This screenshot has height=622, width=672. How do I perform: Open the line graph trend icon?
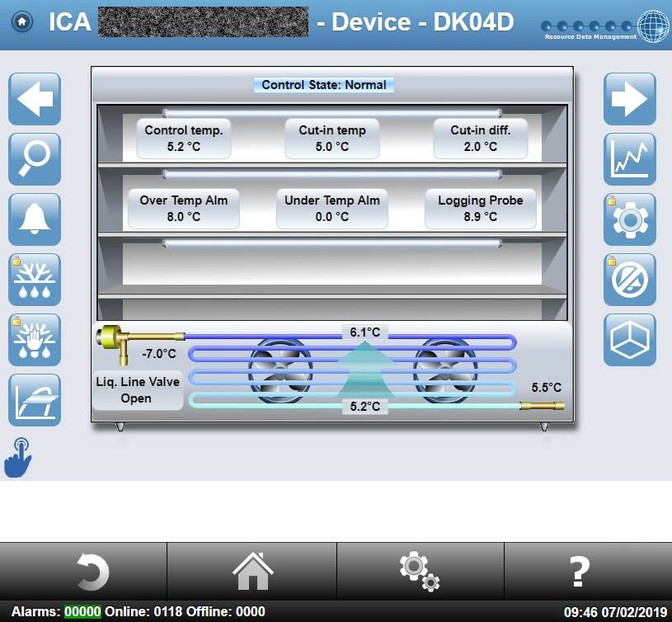630,159
